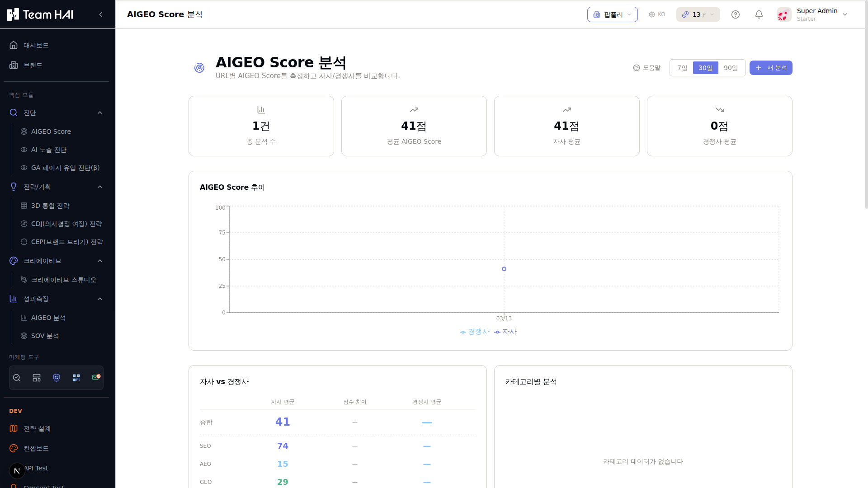Click the 경쟁사 평균 card
Viewport: 868px width, 488px height.
click(720, 126)
